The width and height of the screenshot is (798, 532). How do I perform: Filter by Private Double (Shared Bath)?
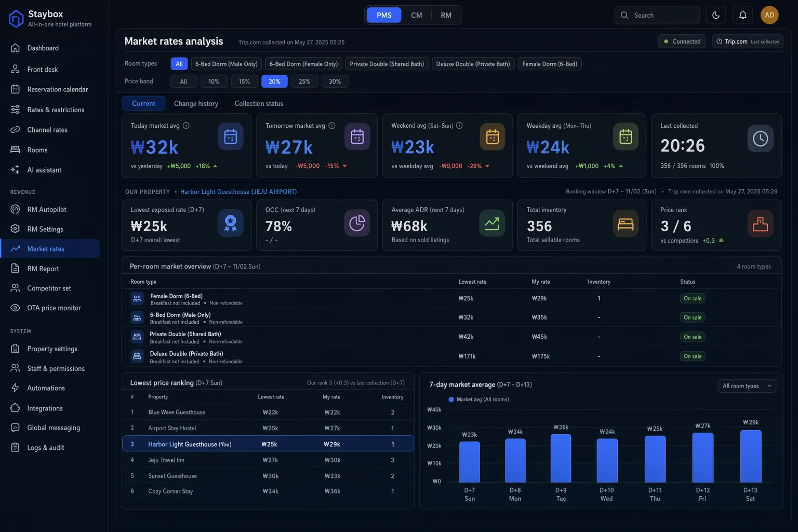point(387,64)
